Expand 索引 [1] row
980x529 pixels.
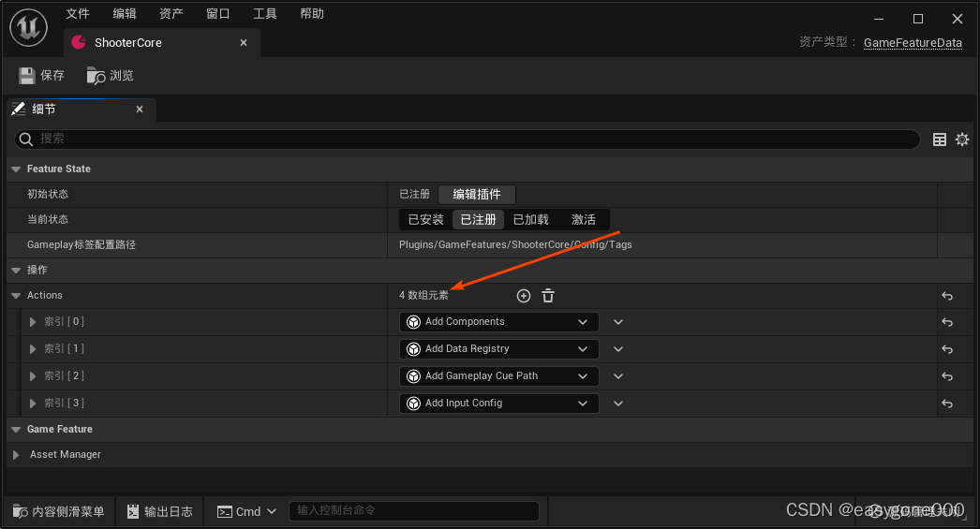tap(33, 349)
